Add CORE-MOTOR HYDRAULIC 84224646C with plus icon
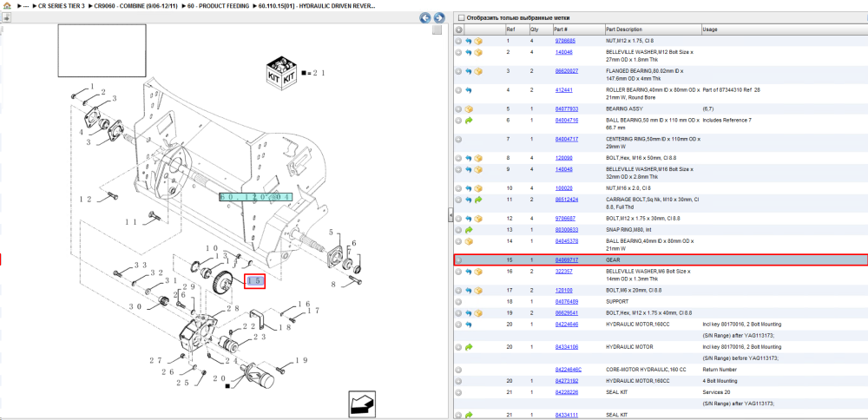Screen dimensions: 868x420 (458, 370)
